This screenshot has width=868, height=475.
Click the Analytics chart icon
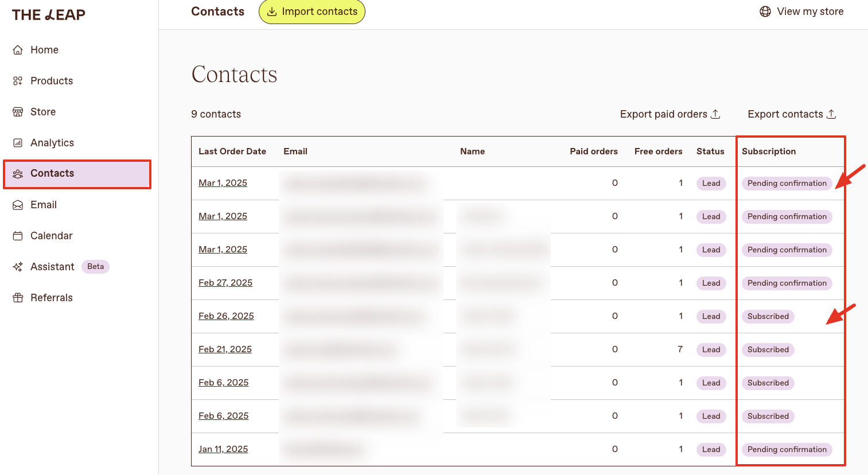pyautogui.click(x=18, y=143)
